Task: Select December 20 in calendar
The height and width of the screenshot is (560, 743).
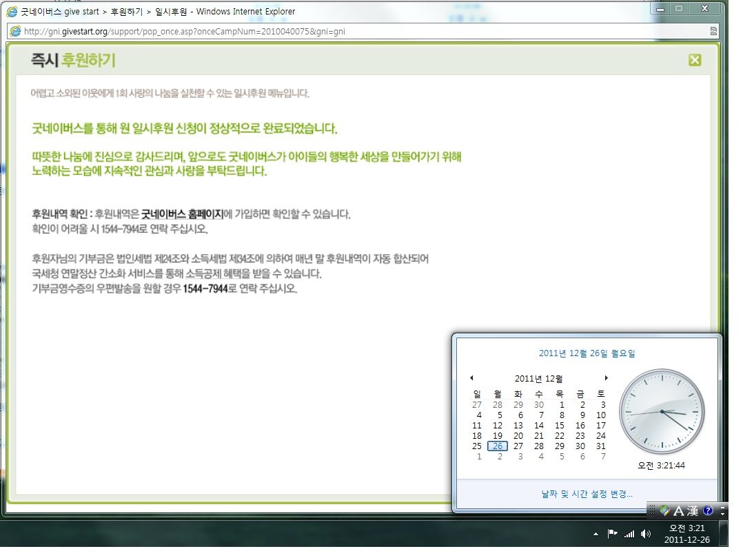Action: [518, 436]
